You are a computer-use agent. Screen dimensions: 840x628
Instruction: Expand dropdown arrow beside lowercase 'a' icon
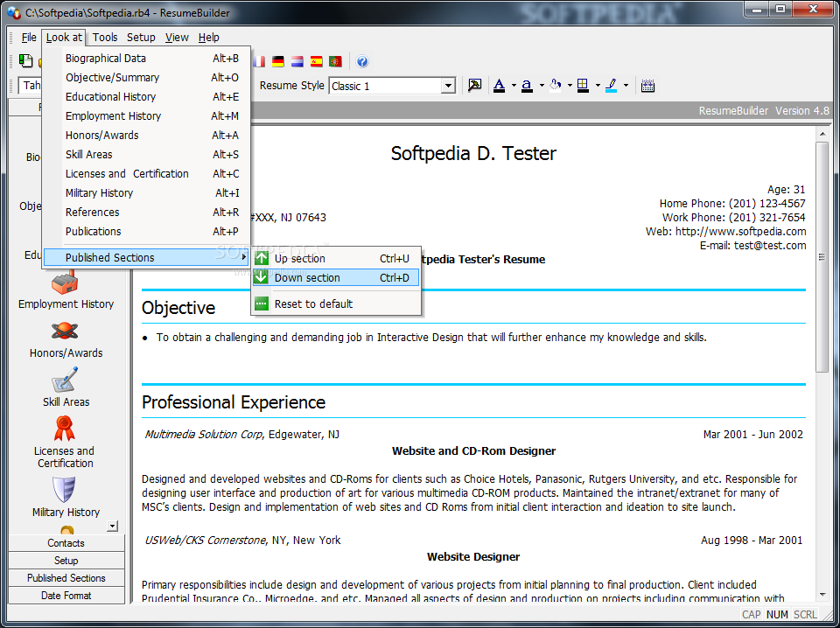coord(542,86)
